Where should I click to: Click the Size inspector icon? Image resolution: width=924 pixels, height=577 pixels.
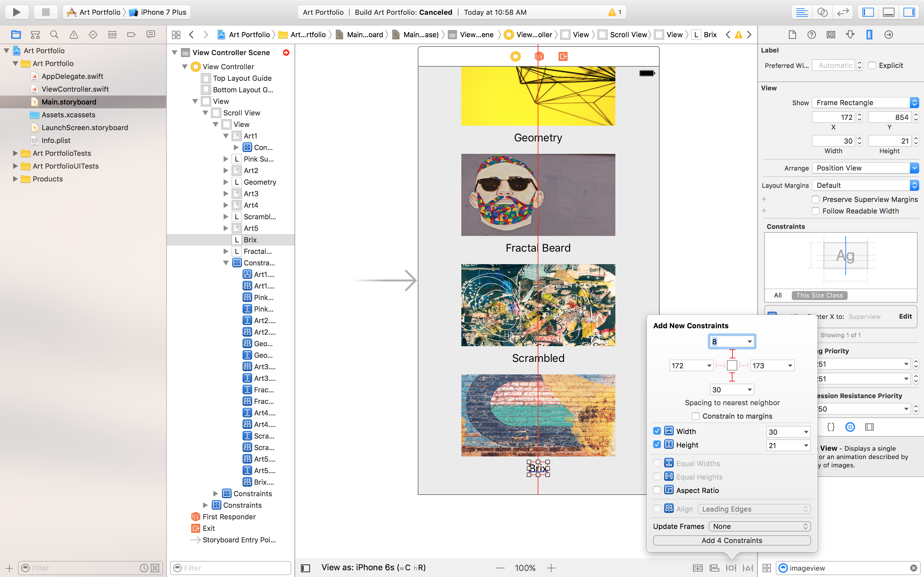869,35
